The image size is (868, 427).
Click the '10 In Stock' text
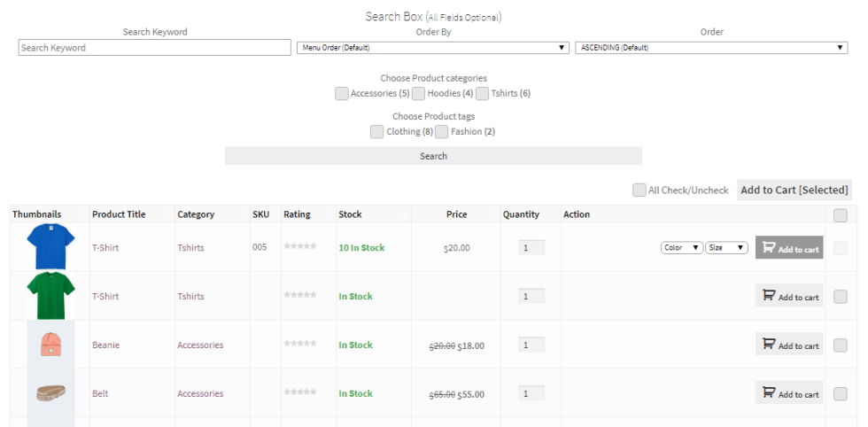point(361,247)
